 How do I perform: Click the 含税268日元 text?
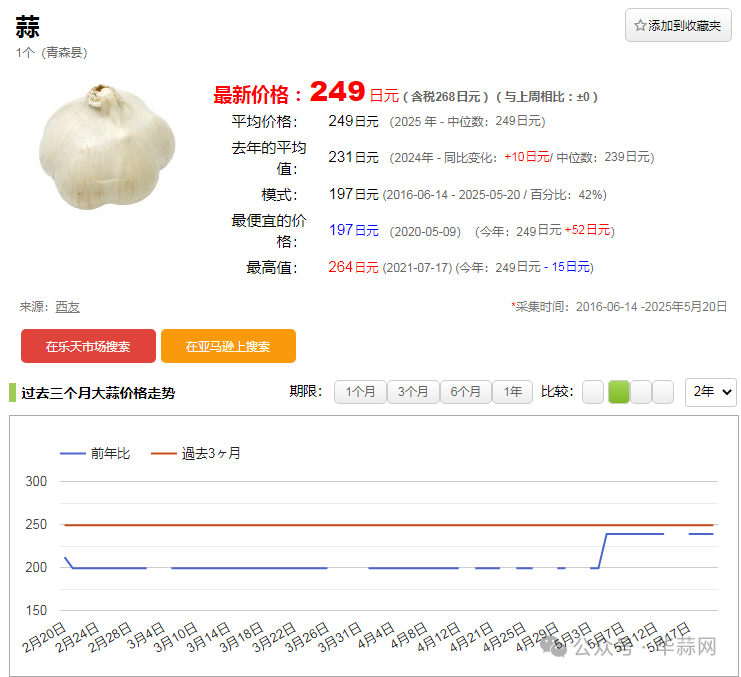[x=446, y=97]
